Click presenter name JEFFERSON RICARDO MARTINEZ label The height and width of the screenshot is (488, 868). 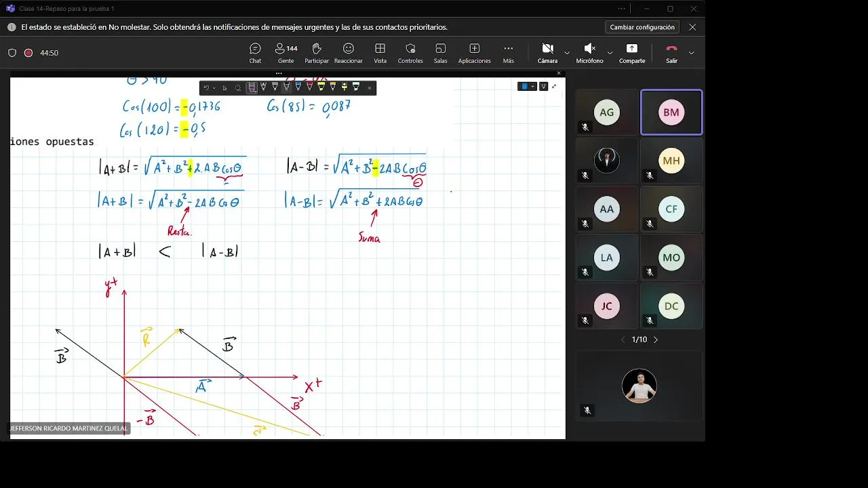[68, 428]
